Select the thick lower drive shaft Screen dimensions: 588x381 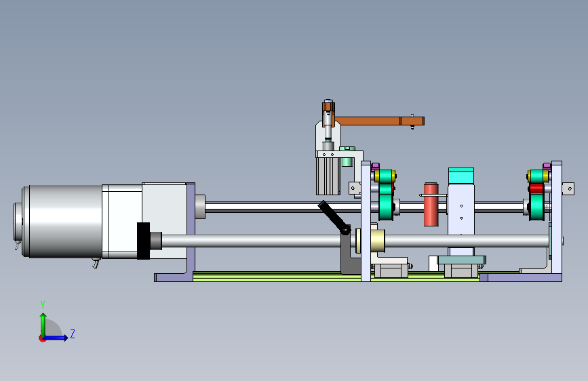coord(259,241)
